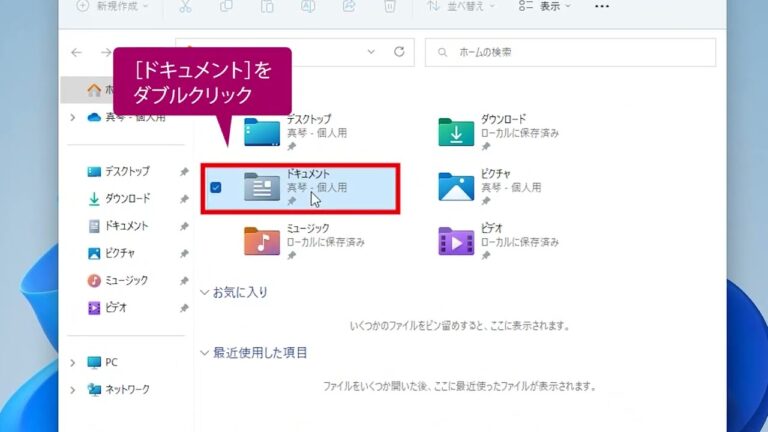This screenshot has height=432, width=768.
Task: Click the pin icon beside sidebar ドキュメント
Action: point(184,226)
